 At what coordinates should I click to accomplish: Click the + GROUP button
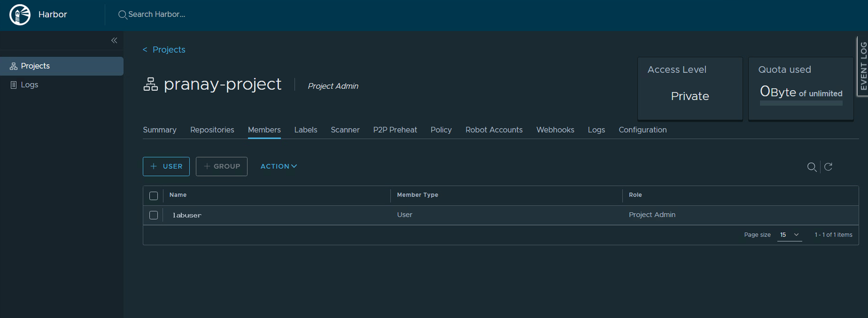[221, 167]
